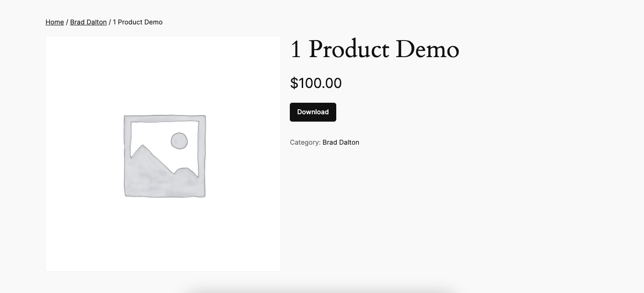This screenshot has width=644, height=293.
Task: Click the white gallery area above the placeholder icon
Action: point(163,74)
